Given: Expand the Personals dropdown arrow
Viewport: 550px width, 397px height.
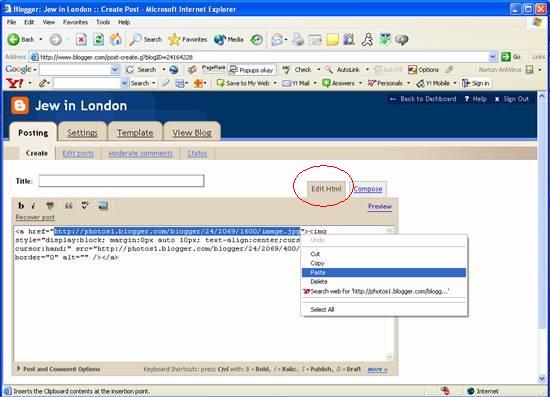Looking at the screenshot, I should point(408,83).
